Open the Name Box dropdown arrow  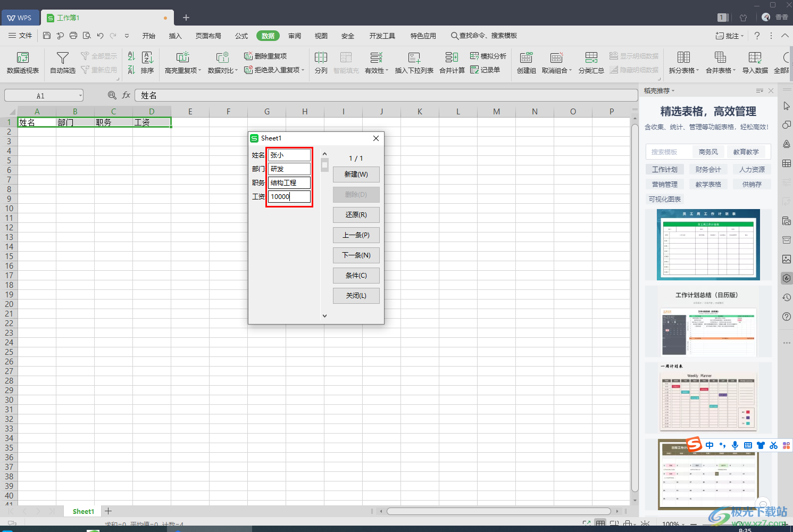point(80,96)
